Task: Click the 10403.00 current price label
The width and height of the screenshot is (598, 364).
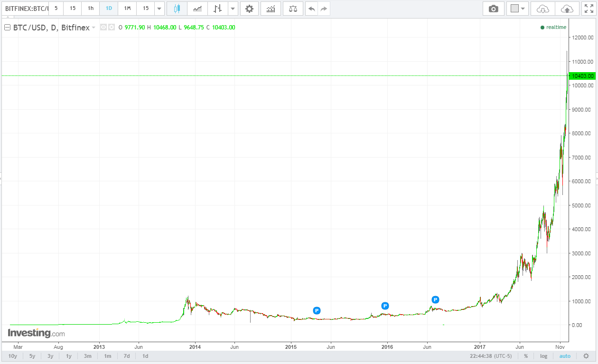Action: (583, 76)
